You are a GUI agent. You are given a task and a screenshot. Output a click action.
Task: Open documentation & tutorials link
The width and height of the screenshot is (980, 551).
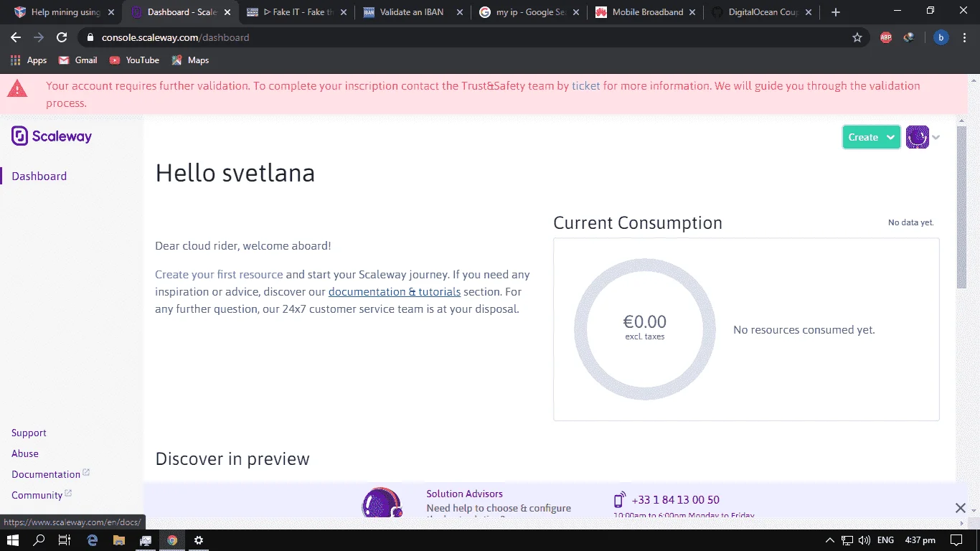(395, 292)
